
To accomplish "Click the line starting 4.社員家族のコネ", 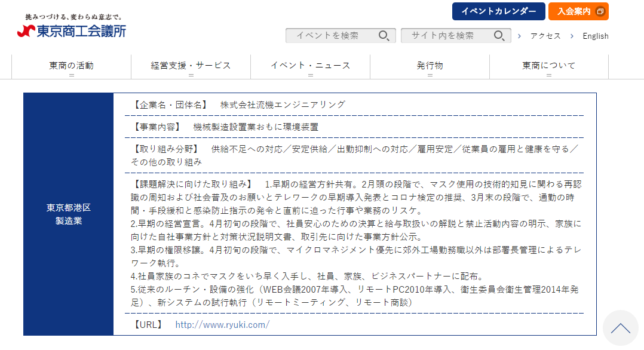I will [x=308, y=276].
